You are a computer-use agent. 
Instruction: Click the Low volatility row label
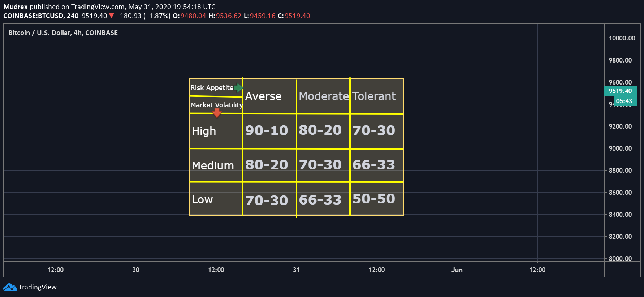(202, 199)
